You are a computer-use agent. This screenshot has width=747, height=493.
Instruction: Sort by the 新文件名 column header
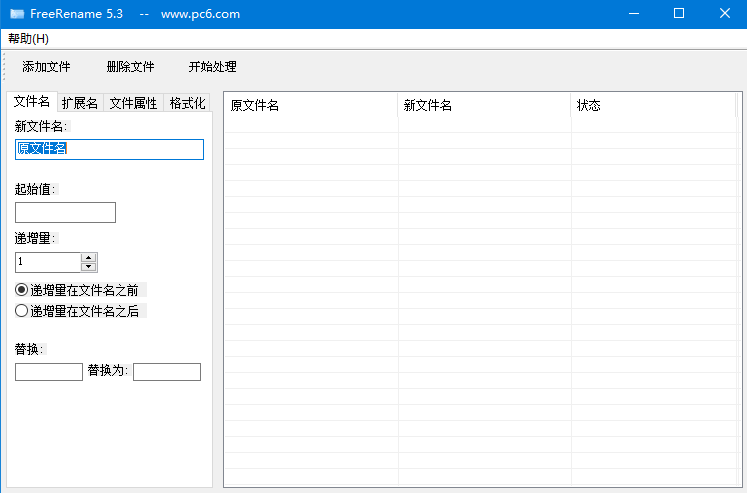coord(484,105)
